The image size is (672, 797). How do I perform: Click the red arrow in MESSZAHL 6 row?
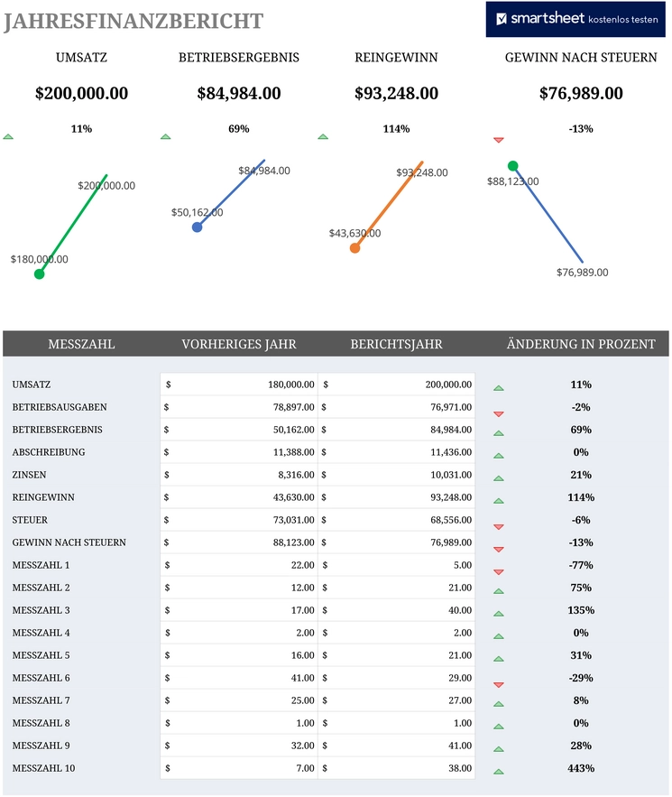(x=499, y=685)
